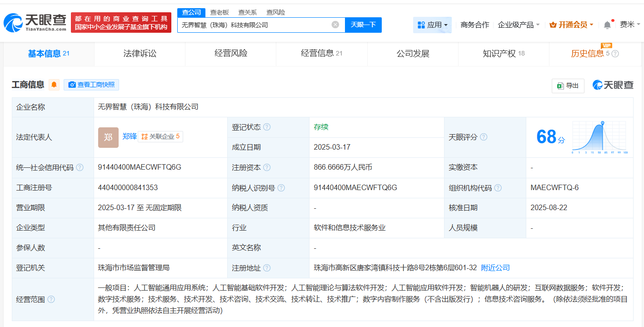This screenshot has width=644, height=327.
Task: Click the crown icon on 开通会员
Action: pos(553,24)
